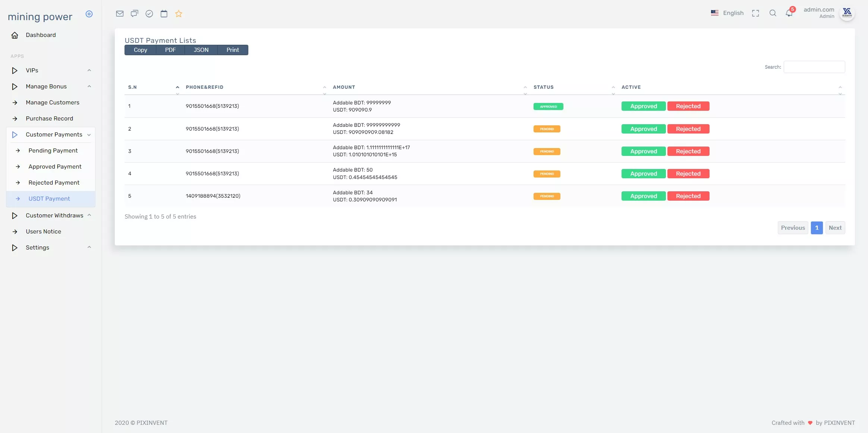The image size is (868, 433).
Task: Sort table by Amount column
Action: [344, 87]
